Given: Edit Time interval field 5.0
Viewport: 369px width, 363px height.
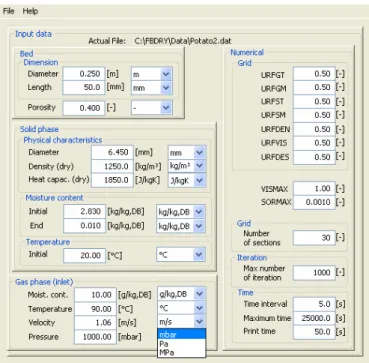Looking at the screenshot, I should tap(314, 304).
